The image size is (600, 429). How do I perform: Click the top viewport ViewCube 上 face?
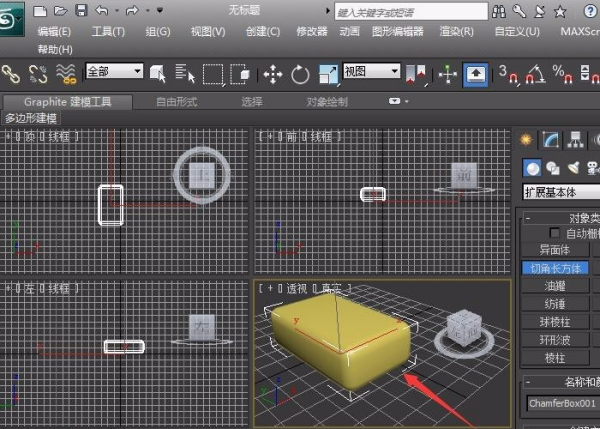(x=202, y=176)
